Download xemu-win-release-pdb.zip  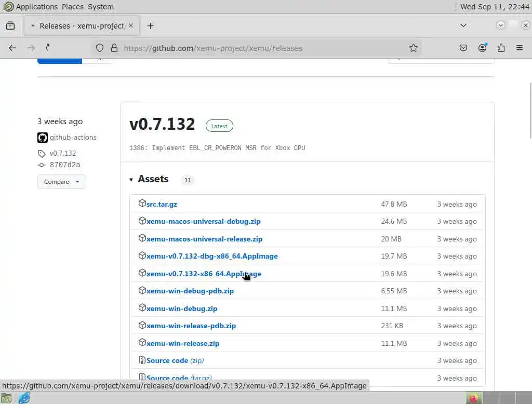point(191,326)
